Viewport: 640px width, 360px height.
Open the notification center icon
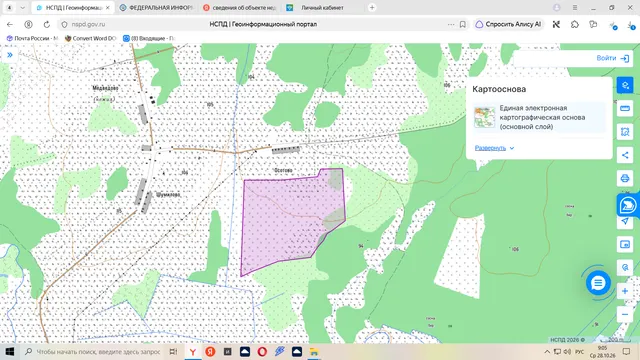pyautogui.click(x=627, y=351)
